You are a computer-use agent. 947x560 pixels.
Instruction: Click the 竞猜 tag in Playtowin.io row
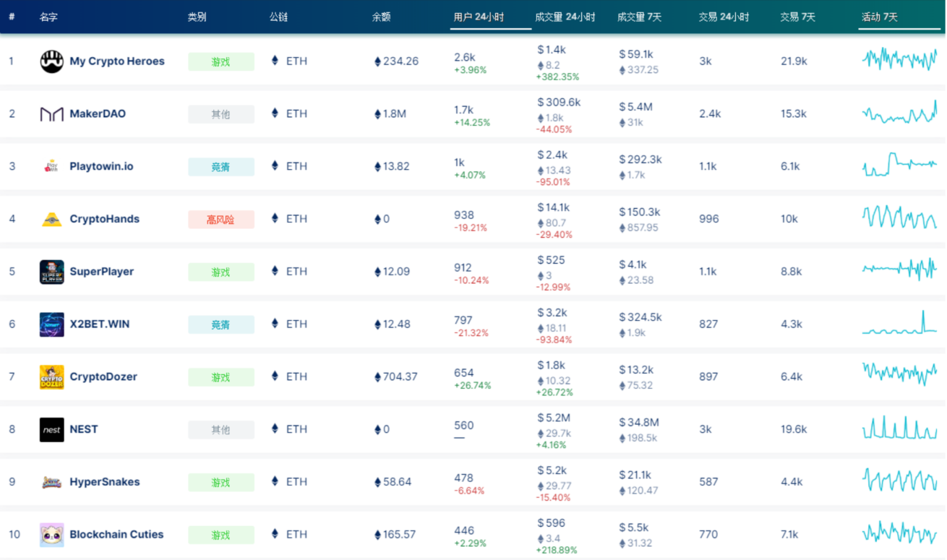[x=221, y=167]
